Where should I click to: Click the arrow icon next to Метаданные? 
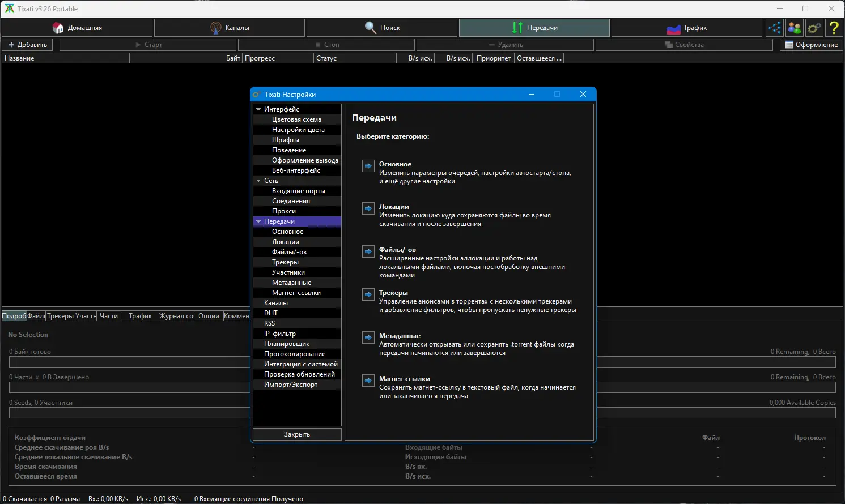click(368, 338)
